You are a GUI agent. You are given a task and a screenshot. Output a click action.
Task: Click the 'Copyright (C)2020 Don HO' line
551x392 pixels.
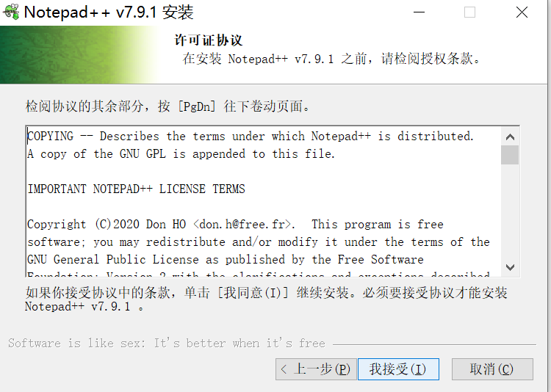235,224
